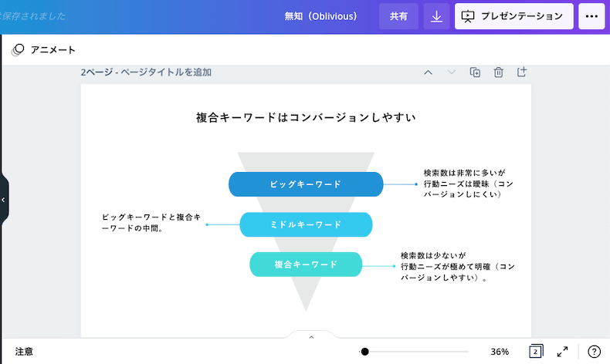Viewport: 610px width, 364px height.
Task: Select the text 検索数は少ないが description
Action: pyautogui.click(x=458, y=267)
